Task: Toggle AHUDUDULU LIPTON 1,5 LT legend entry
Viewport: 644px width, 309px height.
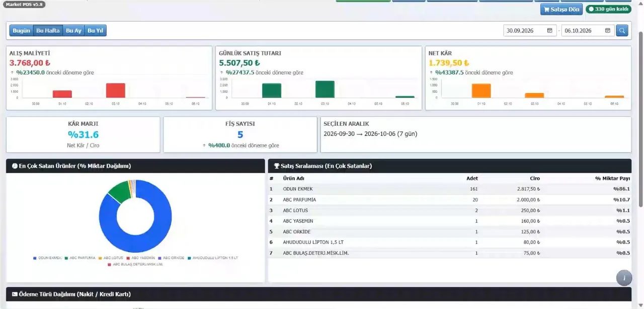Action: tap(213, 258)
